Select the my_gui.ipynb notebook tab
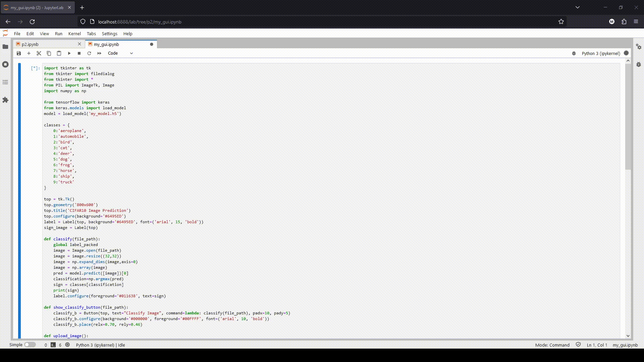Image resolution: width=644 pixels, height=362 pixels. 121,44
